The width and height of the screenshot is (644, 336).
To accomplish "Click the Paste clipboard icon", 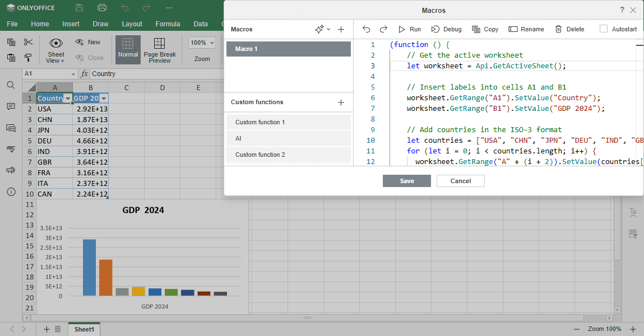I will [x=11, y=58].
